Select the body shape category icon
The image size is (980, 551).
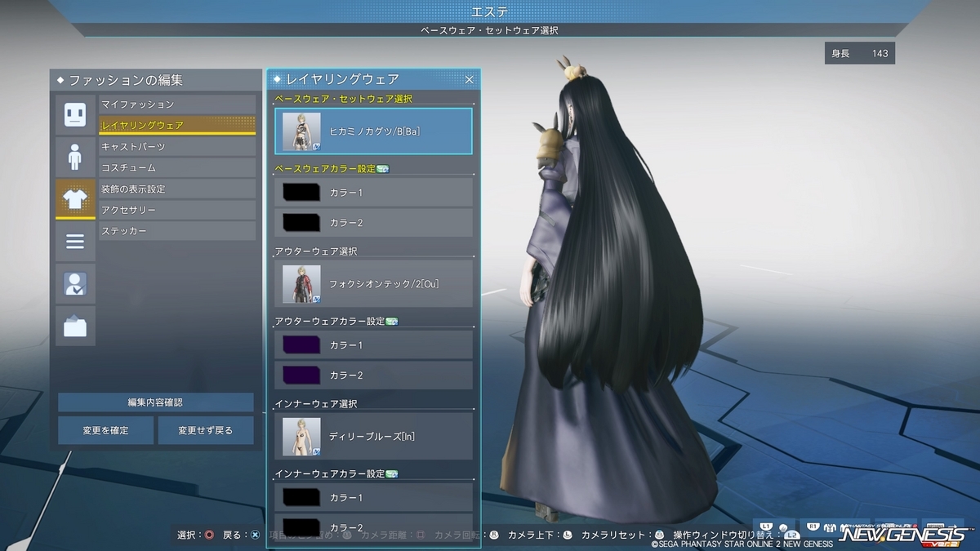pyautogui.click(x=75, y=157)
